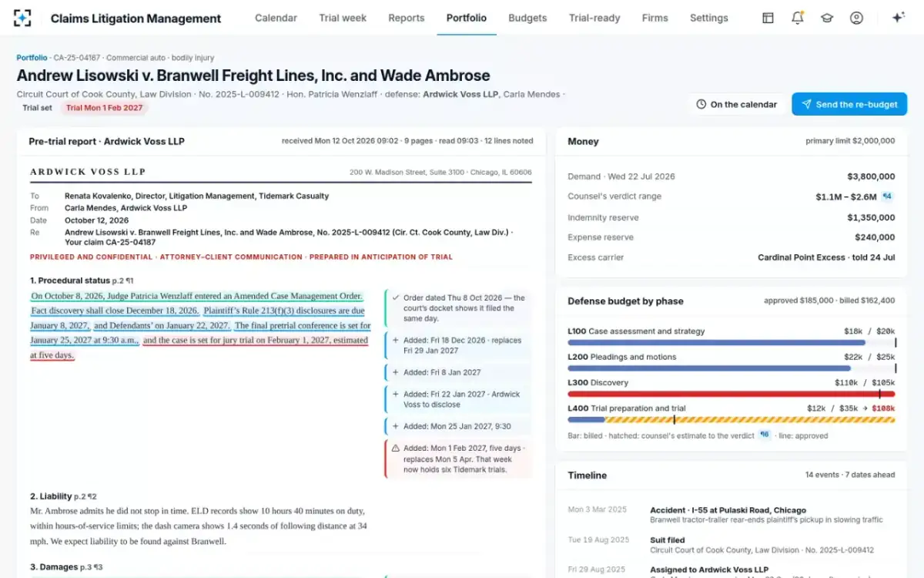Click the Pre-trial report Ardwick Voss LLP heading
The width and height of the screenshot is (924, 578).
click(106, 141)
